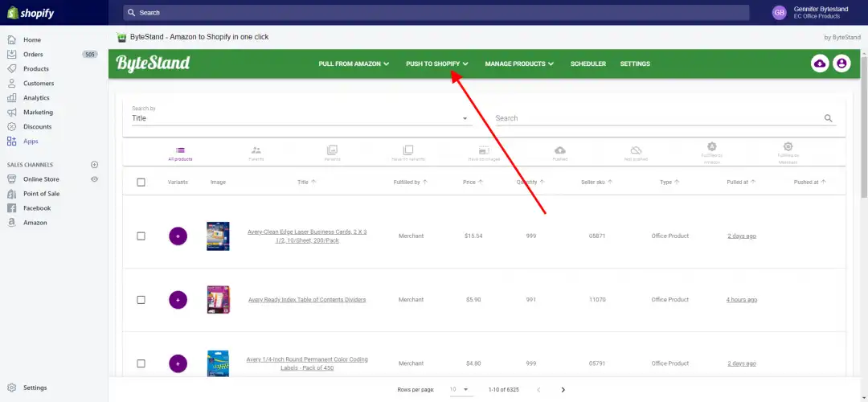Image resolution: width=868 pixels, height=402 pixels.
Task: Select All products filter tab
Action: click(x=180, y=154)
